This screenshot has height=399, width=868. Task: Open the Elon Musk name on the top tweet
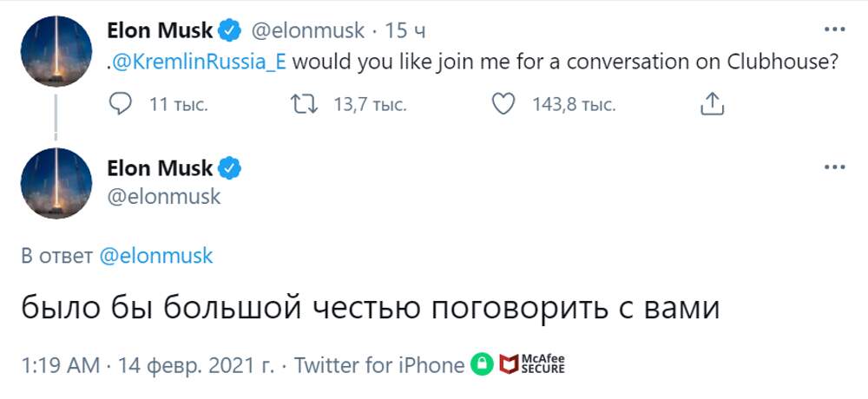(159, 31)
